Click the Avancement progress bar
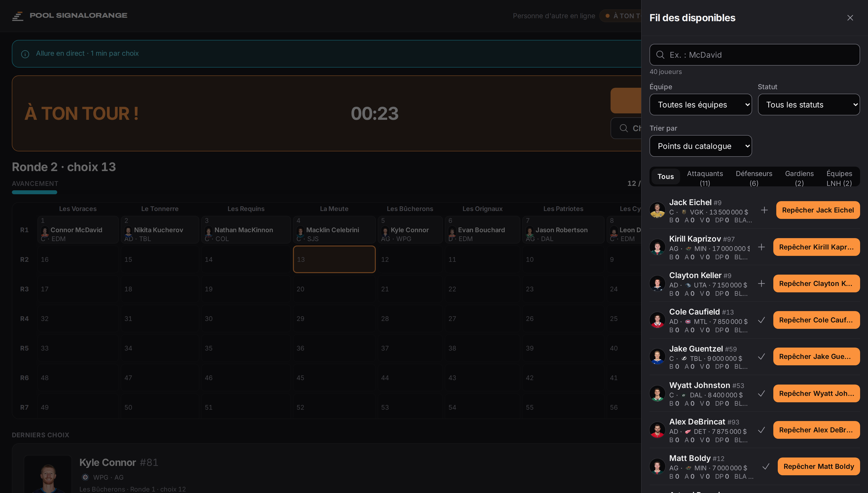This screenshot has width=868, height=493. [35, 192]
